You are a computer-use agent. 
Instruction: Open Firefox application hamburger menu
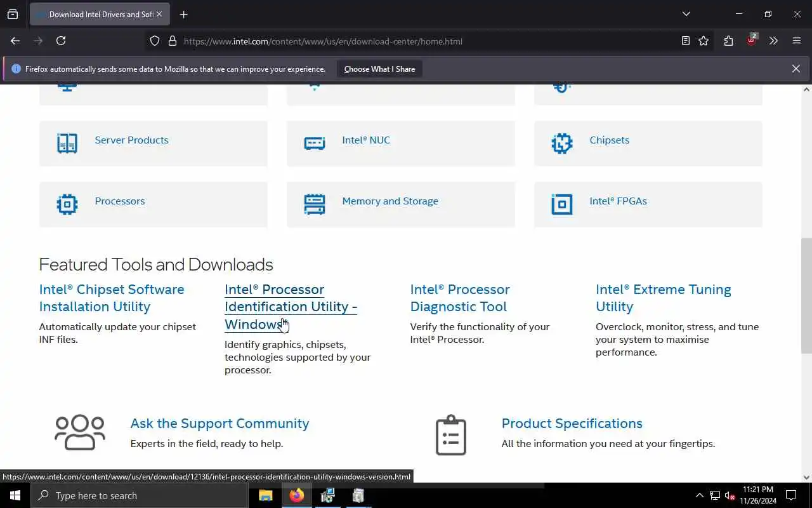[797, 41]
